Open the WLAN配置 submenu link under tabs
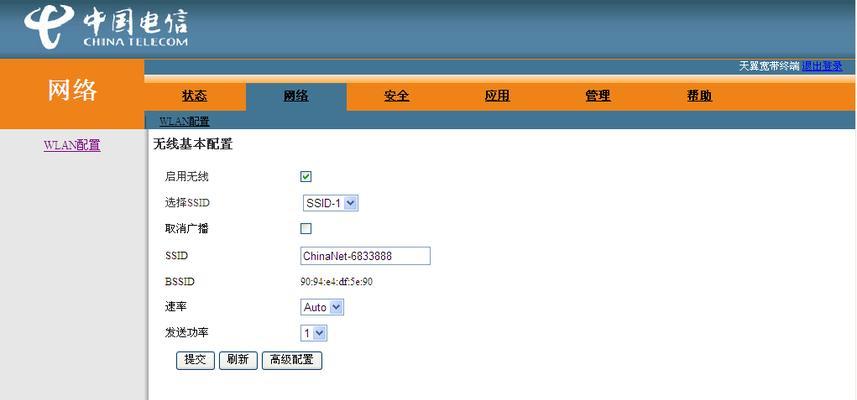This screenshot has height=400, width=857. 184,121
